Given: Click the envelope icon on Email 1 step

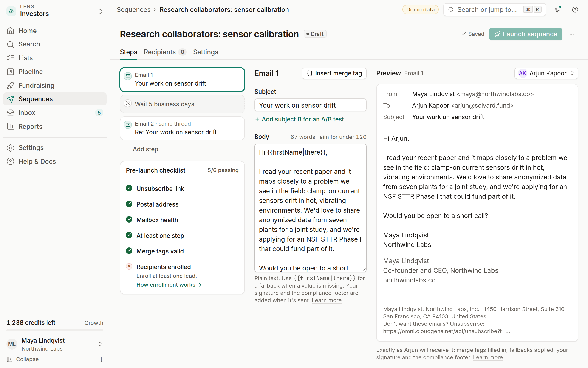Looking at the screenshot, I should (128, 76).
